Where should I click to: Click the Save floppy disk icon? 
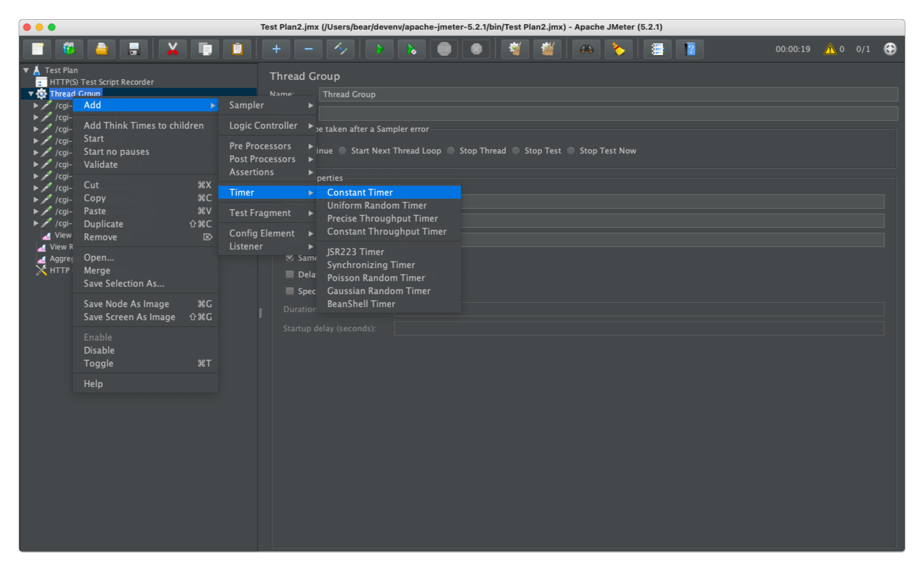134,49
